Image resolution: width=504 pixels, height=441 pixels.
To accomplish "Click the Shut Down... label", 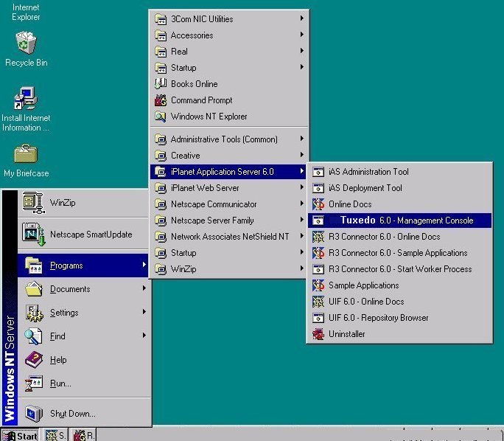I will click(x=73, y=414).
